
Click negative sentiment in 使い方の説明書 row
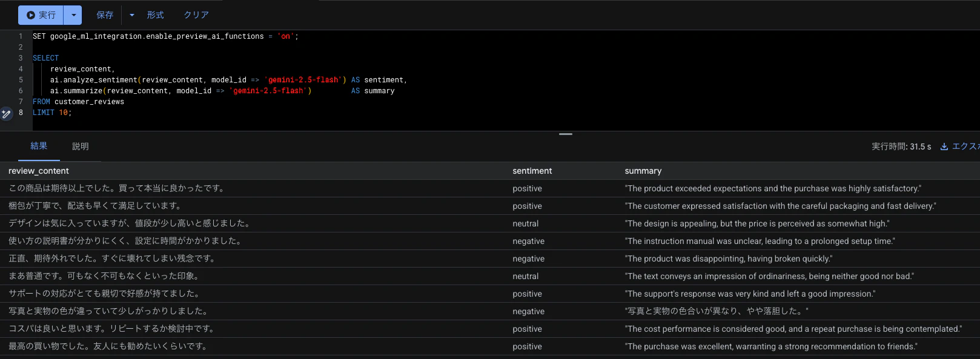[x=528, y=241]
